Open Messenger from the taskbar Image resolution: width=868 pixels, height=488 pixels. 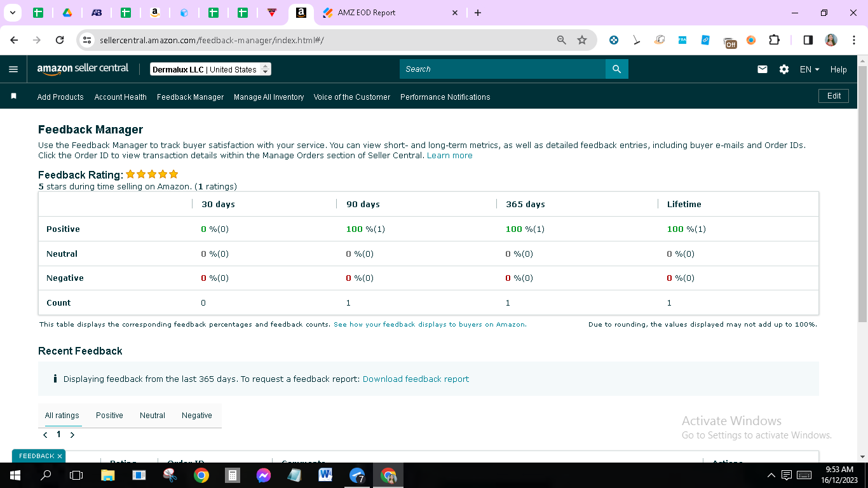click(x=264, y=475)
